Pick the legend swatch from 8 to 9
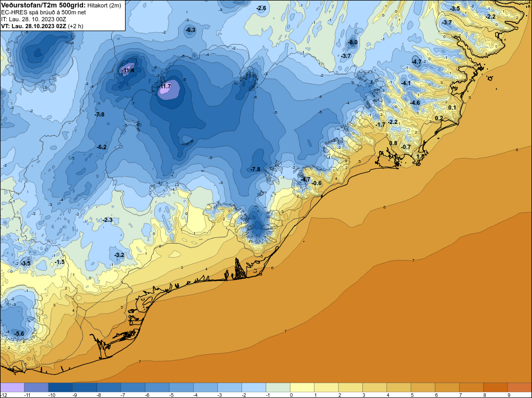This screenshot has width=532, height=398. [x=496, y=387]
